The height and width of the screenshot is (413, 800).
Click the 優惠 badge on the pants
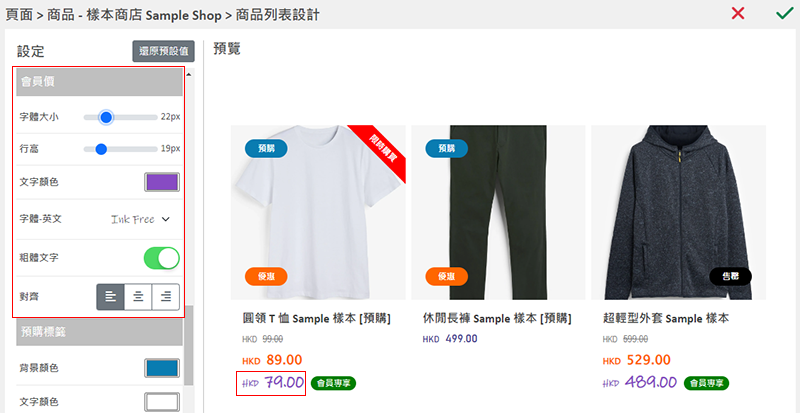(446, 277)
